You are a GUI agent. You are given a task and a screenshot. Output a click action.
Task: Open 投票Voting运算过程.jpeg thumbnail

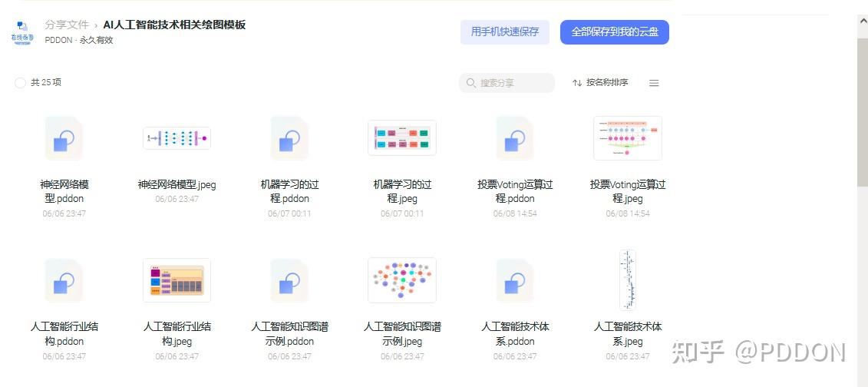(628, 138)
